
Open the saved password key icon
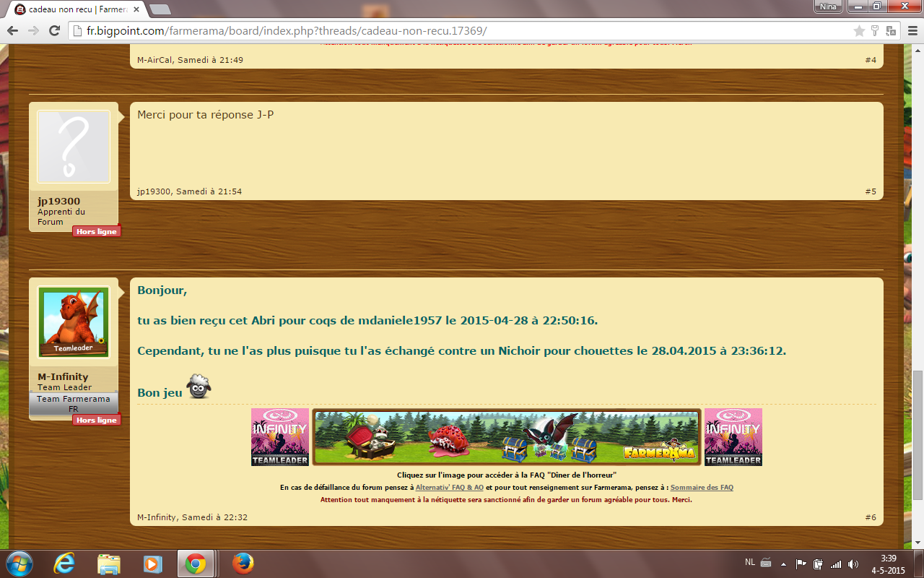tap(875, 31)
